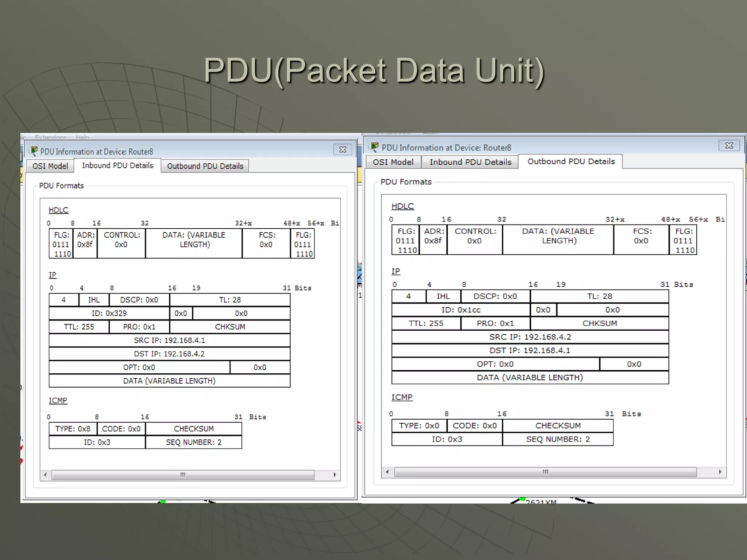The height and width of the screenshot is (560, 747).
Task: Click ID: 0x329 cell
Action: (x=109, y=313)
